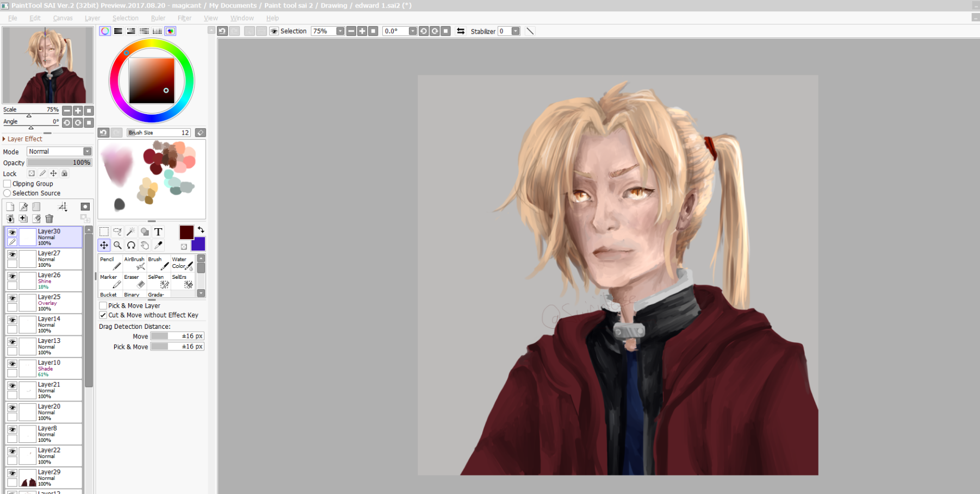Viewport: 980px width, 494px height.
Task: Open the Canvas menu
Action: [x=63, y=18]
